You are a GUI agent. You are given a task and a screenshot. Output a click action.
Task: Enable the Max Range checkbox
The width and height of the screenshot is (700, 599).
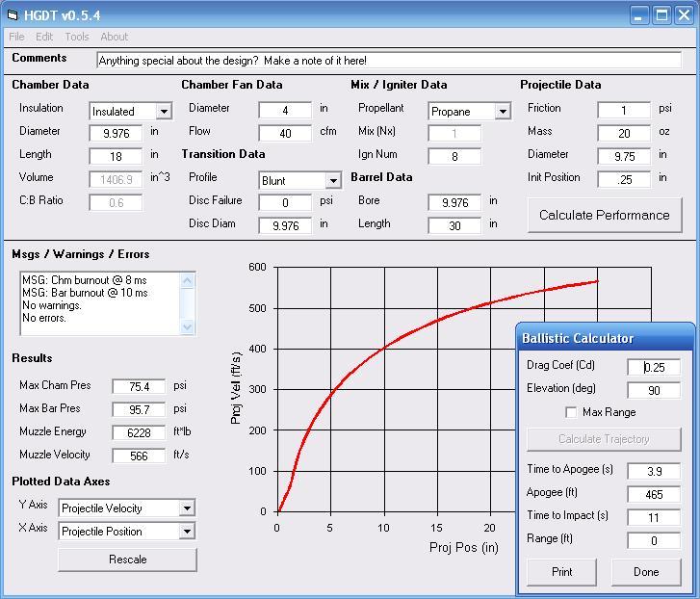[x=572, y=412]
